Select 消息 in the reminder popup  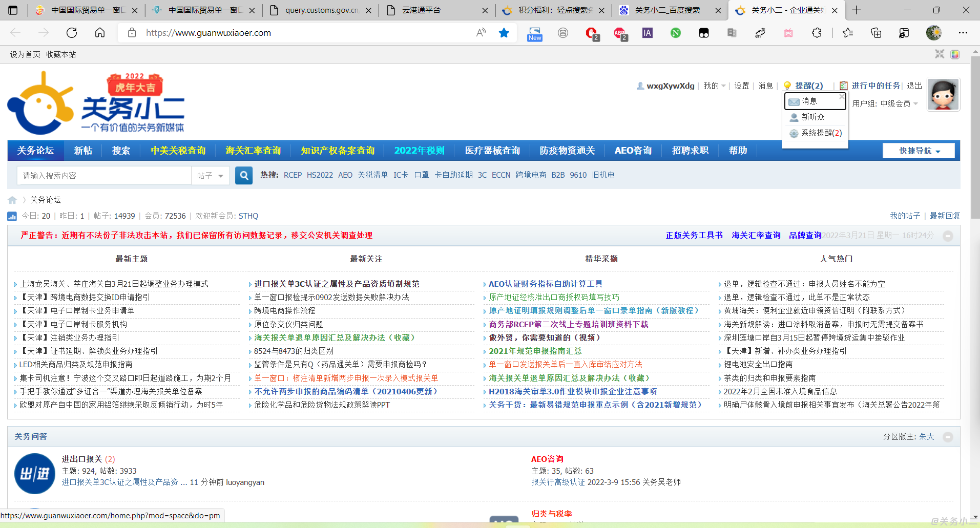(816, 101)
